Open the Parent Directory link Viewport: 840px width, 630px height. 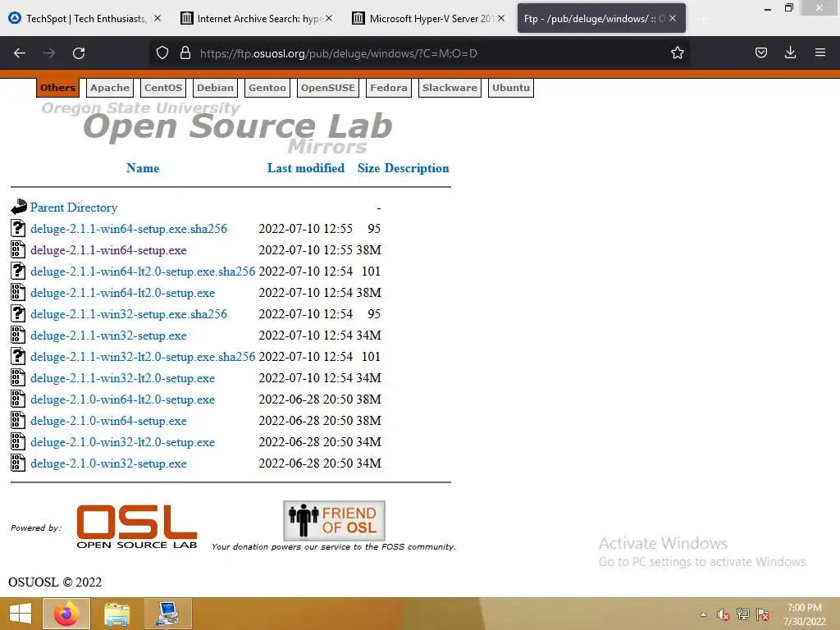pos(74,208)
